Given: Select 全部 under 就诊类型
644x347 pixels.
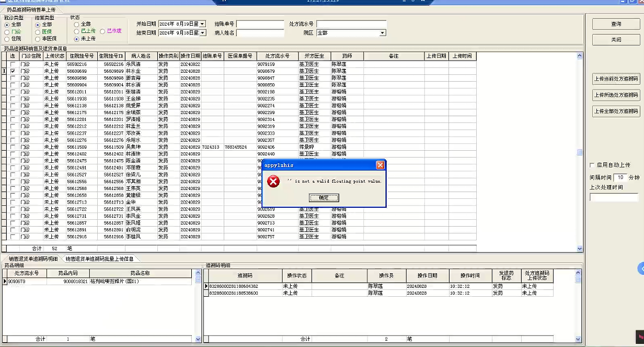Looking at the screenshot, I should point(7,25).
